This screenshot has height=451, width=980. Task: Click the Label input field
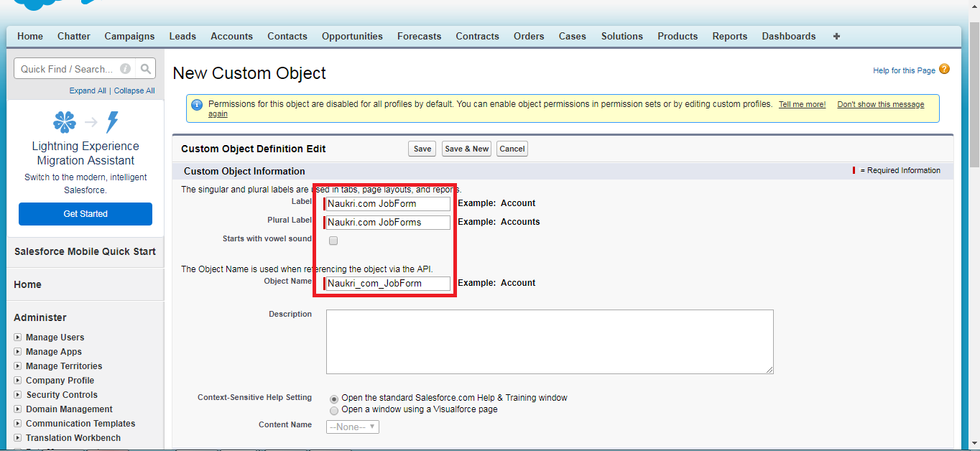(x=387, y=203)
